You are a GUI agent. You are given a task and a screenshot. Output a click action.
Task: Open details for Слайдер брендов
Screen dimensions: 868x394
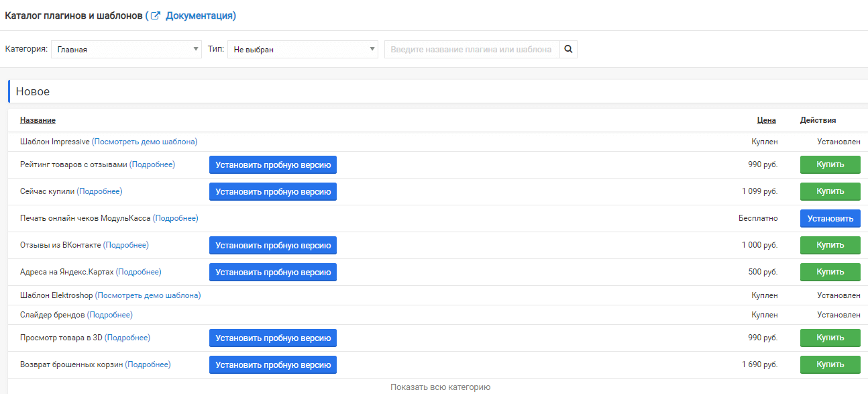click(110, 315)
